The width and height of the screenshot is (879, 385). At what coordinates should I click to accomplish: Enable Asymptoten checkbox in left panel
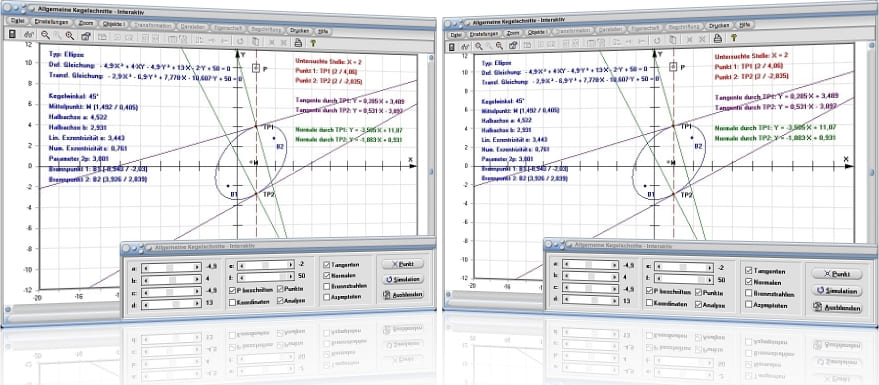point(327,296)
